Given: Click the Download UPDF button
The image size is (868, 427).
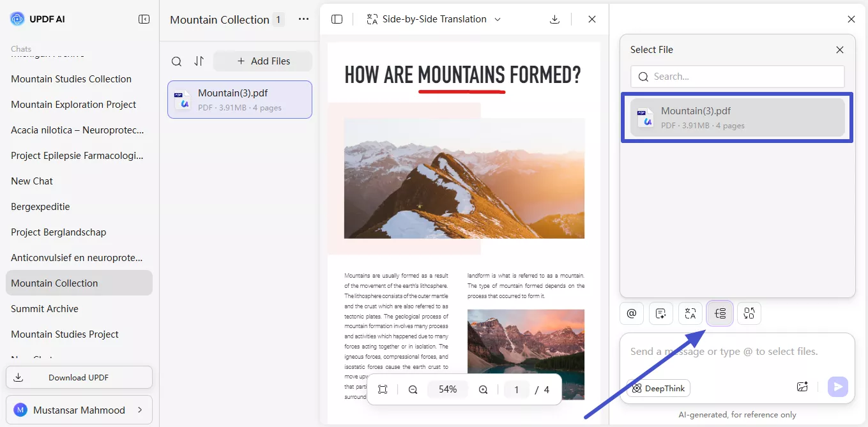Looking at the screenshot, I should [x=79, y=377].
